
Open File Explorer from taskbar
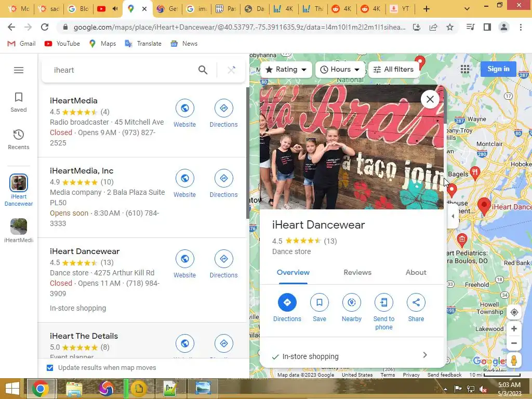(x=74, y=389)
